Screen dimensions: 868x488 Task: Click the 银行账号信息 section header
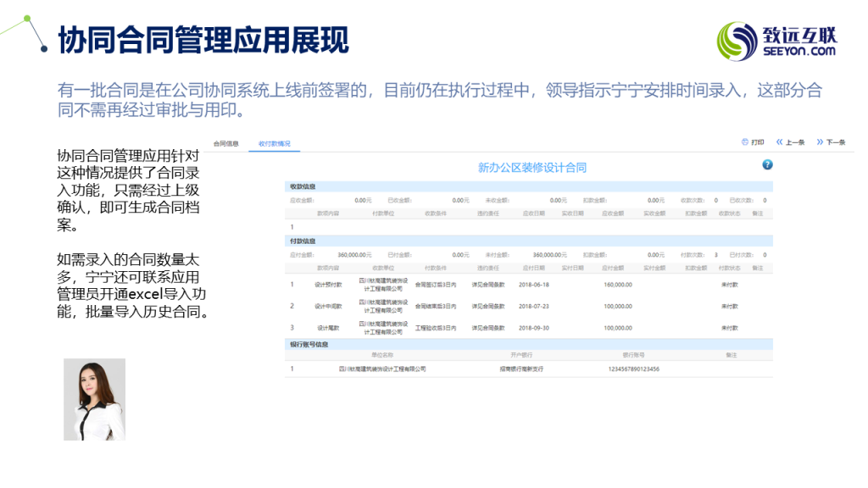309,344
